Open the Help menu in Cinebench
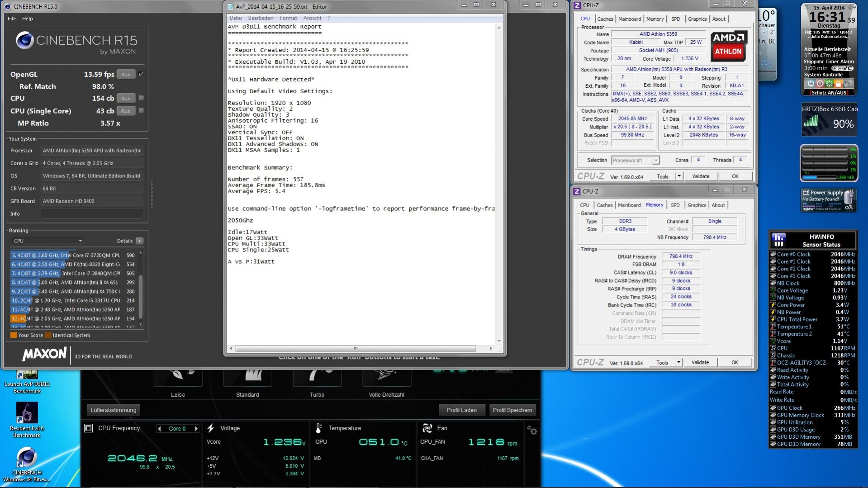 click(28, 19)
